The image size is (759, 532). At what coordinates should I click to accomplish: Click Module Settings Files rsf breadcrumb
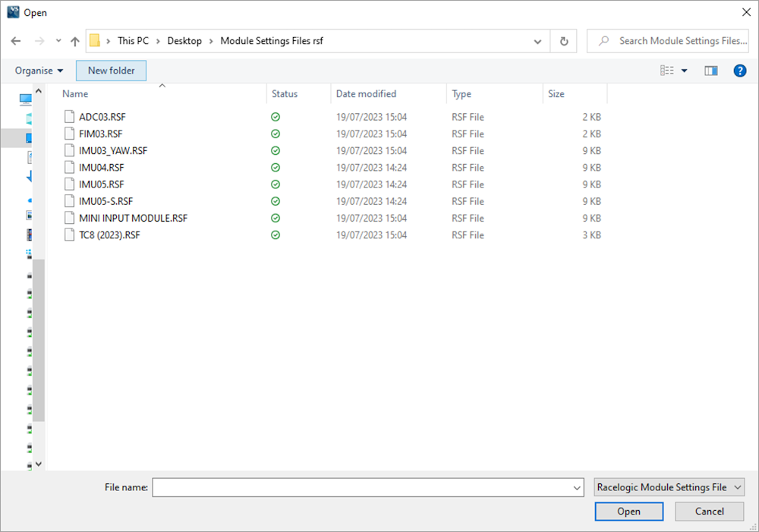coord(272,41)
